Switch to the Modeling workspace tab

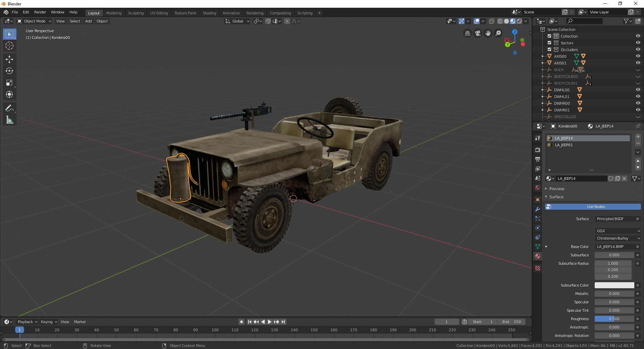(114, 13)
